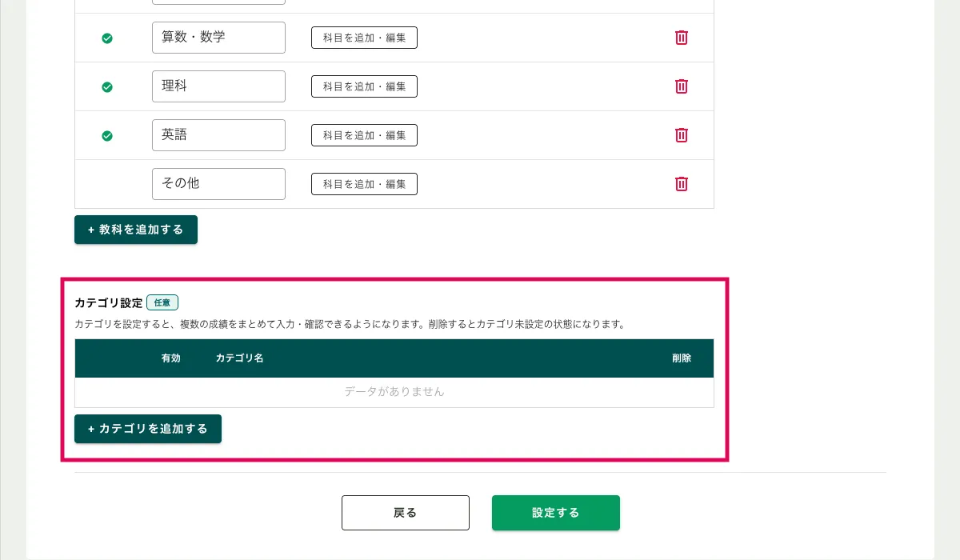Open 科目を追加・編集 for 英語
Image resolution: width=960 pixels, height=560 pixels.
pyautogui.click(x=364, y=135)
